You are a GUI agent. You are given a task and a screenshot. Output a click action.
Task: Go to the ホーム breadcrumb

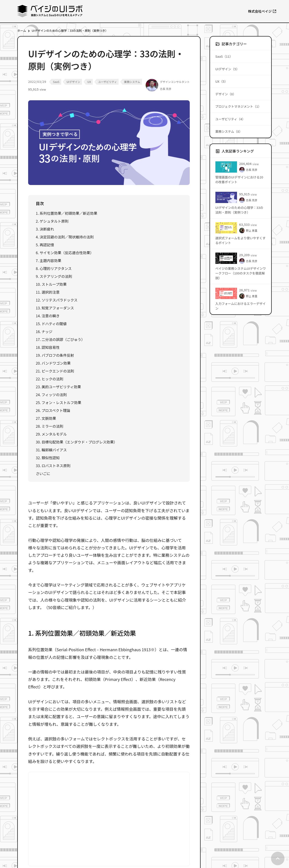pyautogui.click(x=22, y=31)
